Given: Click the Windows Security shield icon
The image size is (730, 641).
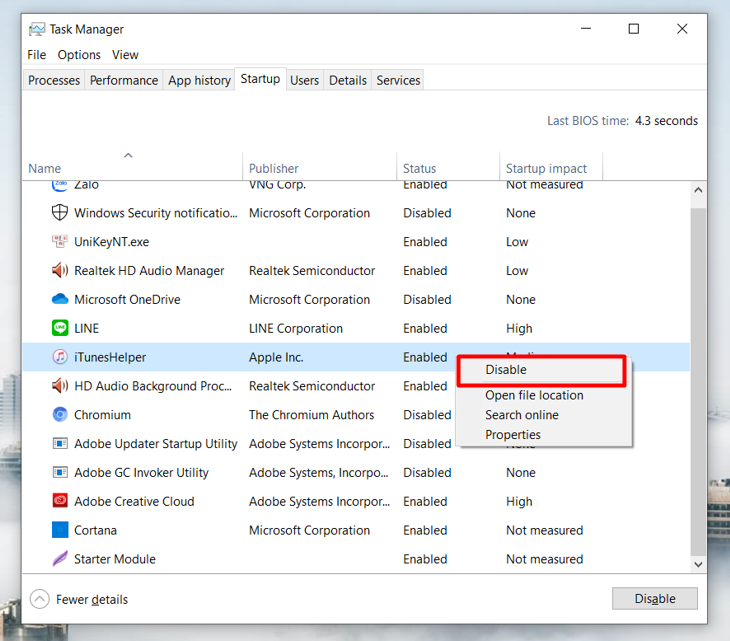Looking at the screenshot, I should tap(60, 213).
